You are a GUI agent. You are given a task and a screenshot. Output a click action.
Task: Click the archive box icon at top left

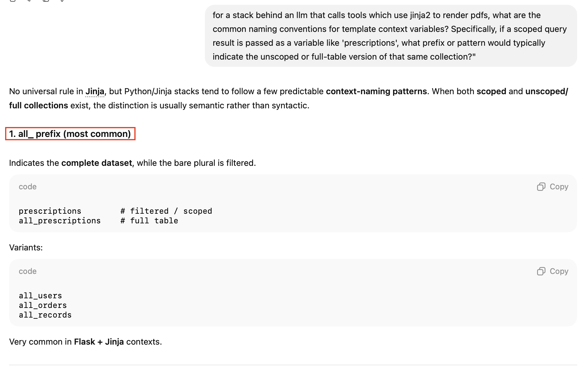pos(12,2)
